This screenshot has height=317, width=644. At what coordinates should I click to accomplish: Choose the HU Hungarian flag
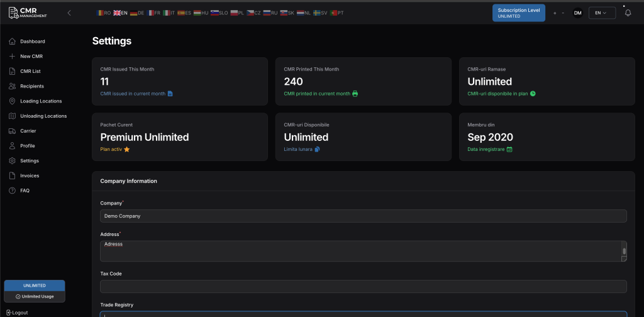click(201, 13)
